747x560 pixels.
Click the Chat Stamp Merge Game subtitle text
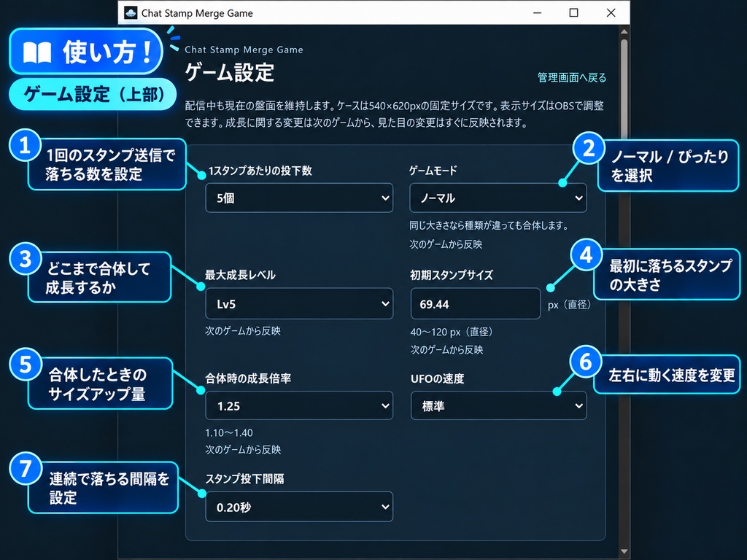(244, 50)
